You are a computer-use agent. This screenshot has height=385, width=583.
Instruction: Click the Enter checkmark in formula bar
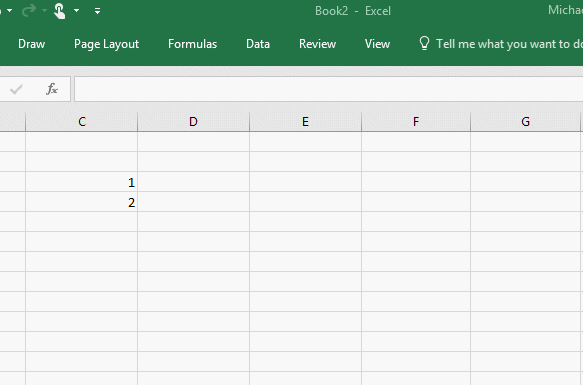16,89
